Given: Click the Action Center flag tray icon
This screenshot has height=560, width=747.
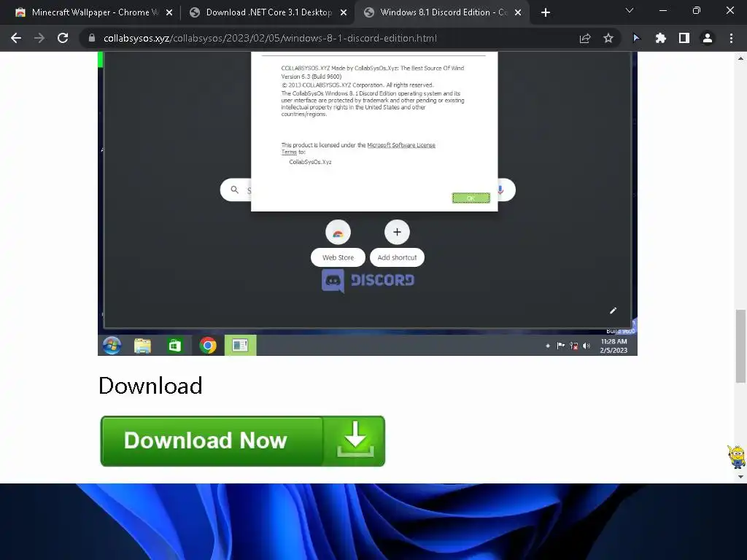Looking at the screenshot, I should (561, 346).
